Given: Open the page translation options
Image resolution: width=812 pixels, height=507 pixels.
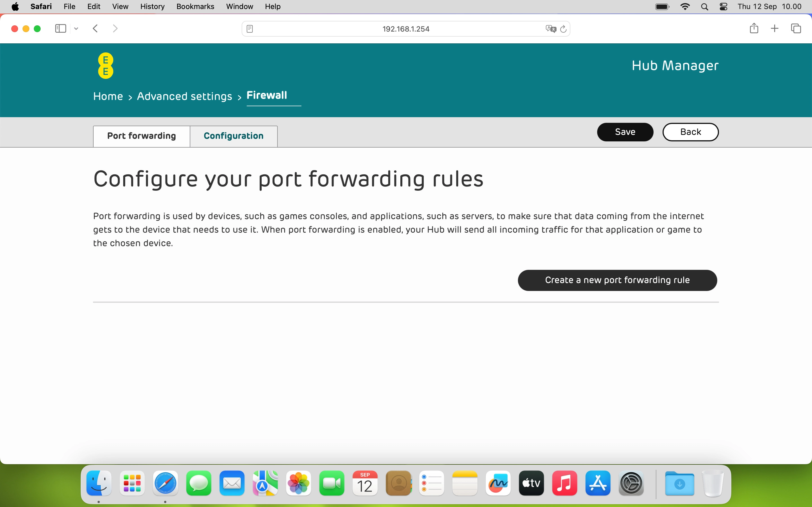Looking at the screenshot, I should tap(550, 29).
